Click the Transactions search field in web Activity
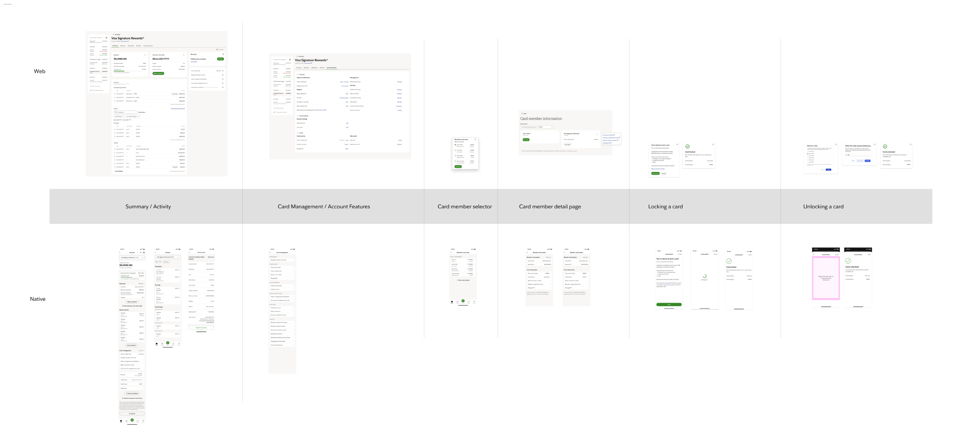980x440 pixels. pyautogui.click(x=126, y=112)
